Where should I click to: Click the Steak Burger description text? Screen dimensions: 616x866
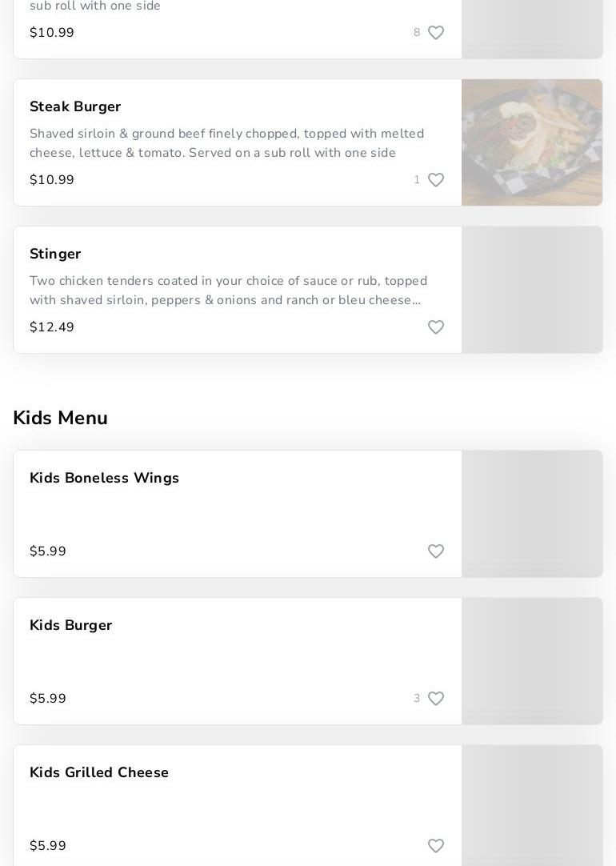click(x=227, y=143)
